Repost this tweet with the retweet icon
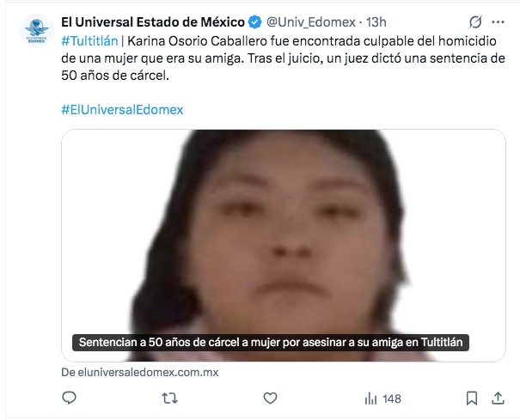This screenshot has width=520, height=420. 169,399
